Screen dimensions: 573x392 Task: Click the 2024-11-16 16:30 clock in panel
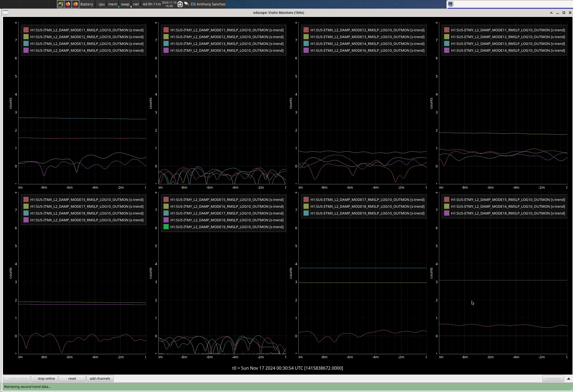(x=169, y=4)
